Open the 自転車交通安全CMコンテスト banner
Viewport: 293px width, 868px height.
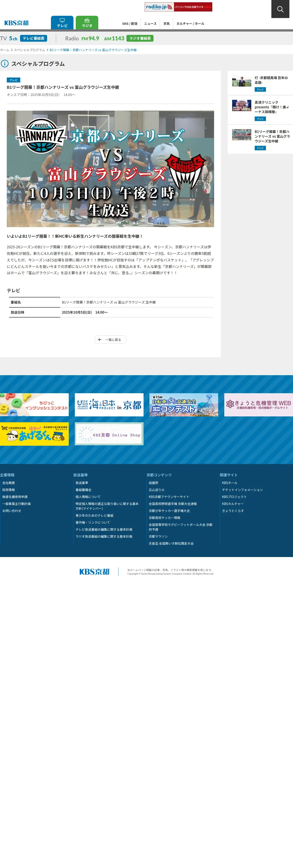point(184,405)
